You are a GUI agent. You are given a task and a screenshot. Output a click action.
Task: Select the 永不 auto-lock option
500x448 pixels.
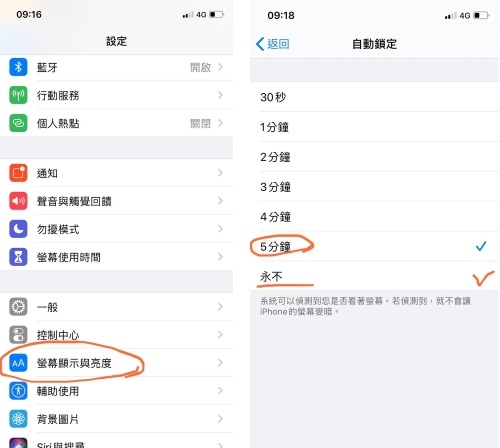coord(374,276)
